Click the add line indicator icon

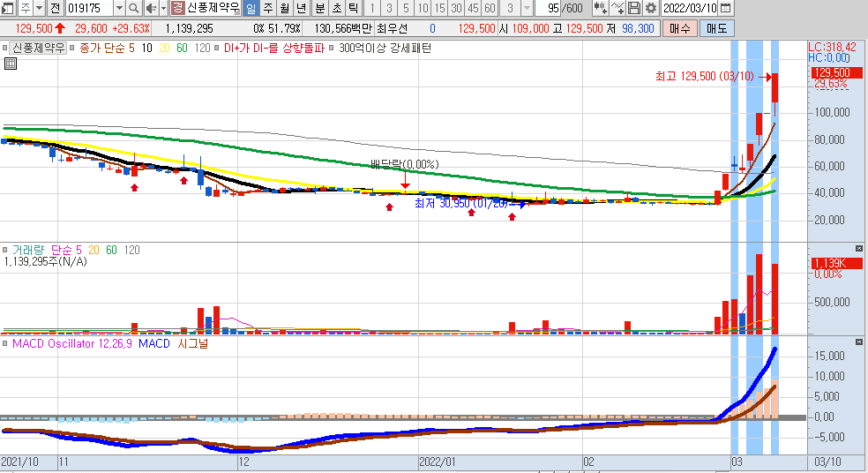tap(617, 8)
